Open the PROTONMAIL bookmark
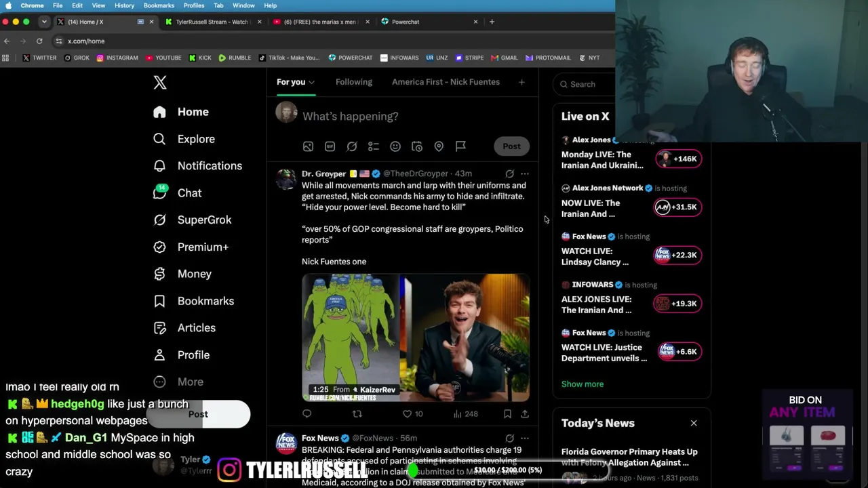 tap(548, 58)
